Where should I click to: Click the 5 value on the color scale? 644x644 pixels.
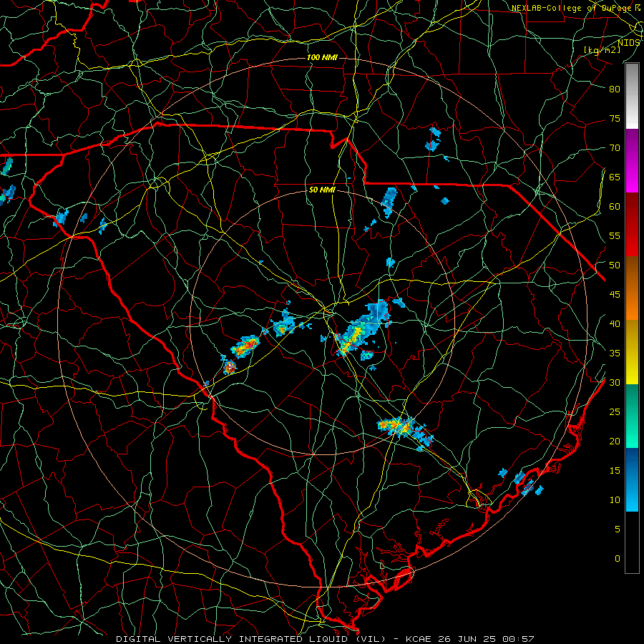coord(618,530)
